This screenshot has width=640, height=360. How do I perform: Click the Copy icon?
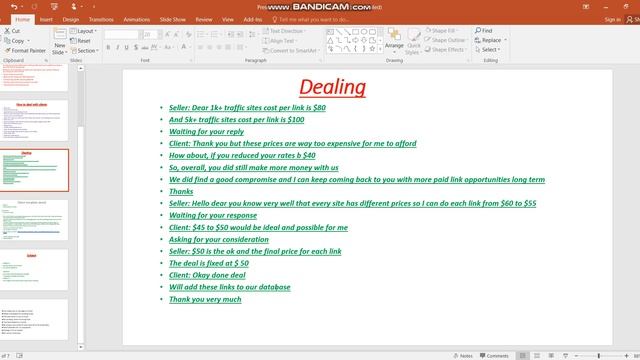coord(7,41)
